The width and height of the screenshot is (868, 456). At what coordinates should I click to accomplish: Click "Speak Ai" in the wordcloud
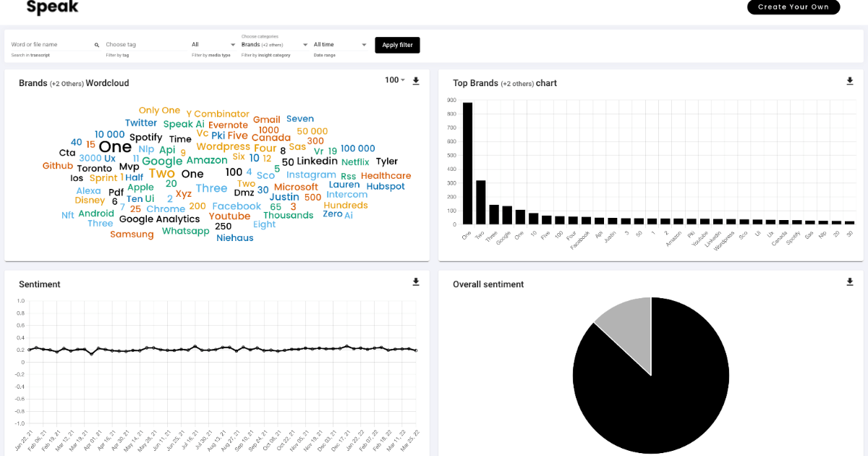click(x=184, y=124)
